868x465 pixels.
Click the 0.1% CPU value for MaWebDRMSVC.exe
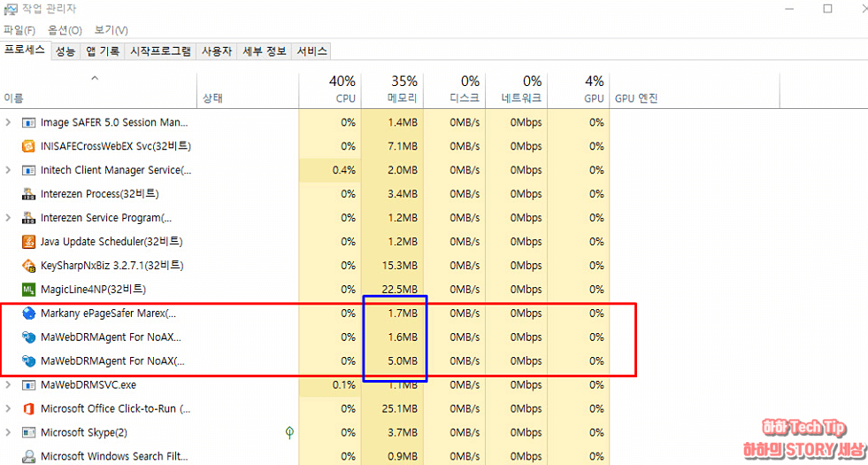click(344, 384)
